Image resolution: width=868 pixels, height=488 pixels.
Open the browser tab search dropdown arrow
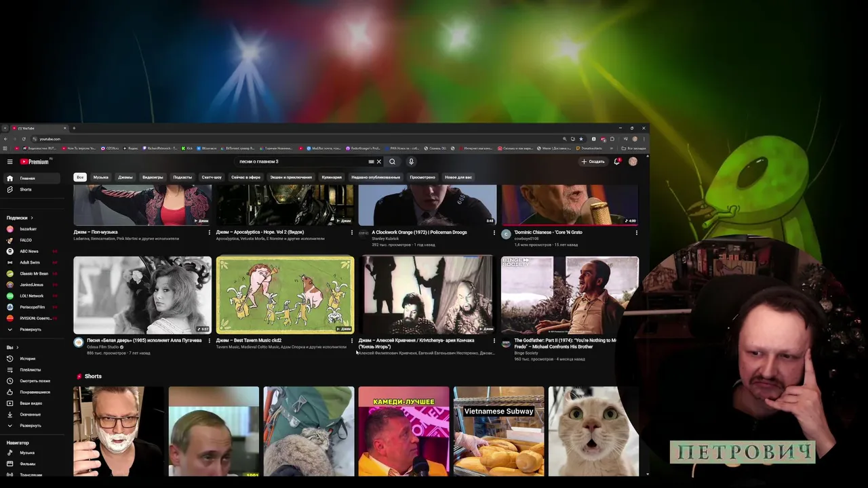(x=5, y=128)
